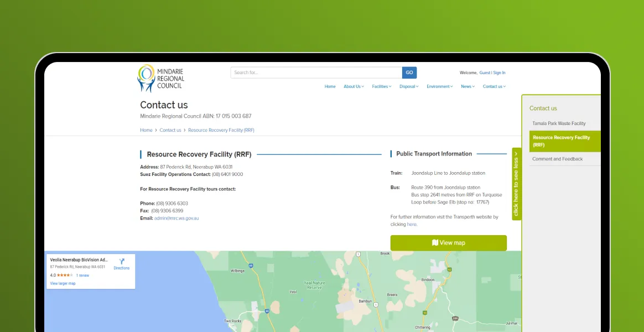The height and width of the screenshot is (332, 644).
Task: Click the View map button
Action: 449,243
